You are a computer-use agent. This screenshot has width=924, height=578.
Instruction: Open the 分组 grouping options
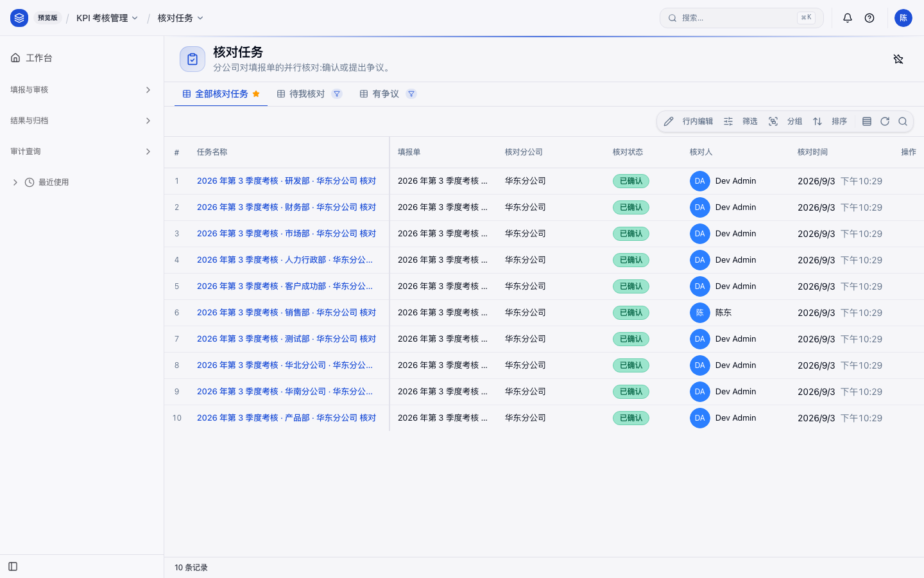[x=786, y=121]
